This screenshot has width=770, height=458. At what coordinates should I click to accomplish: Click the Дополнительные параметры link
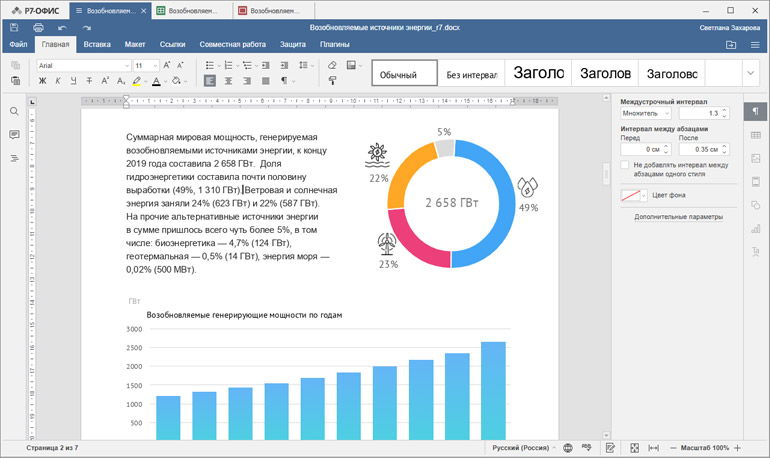678,216
